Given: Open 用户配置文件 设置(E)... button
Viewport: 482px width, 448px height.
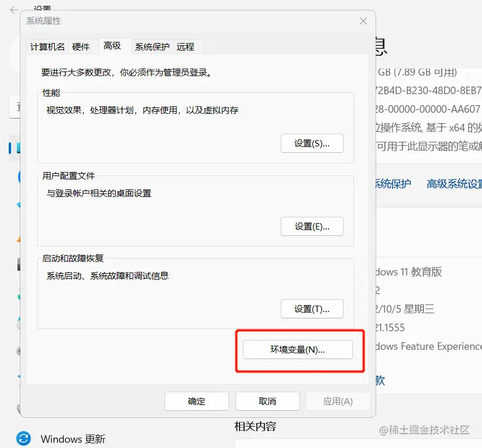Looking at the screenshot, I should (x=312, y=227).
